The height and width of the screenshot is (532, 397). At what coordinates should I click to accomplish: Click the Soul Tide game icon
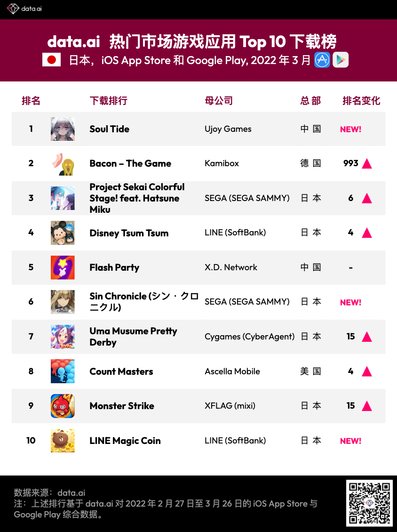click(63, 129)
